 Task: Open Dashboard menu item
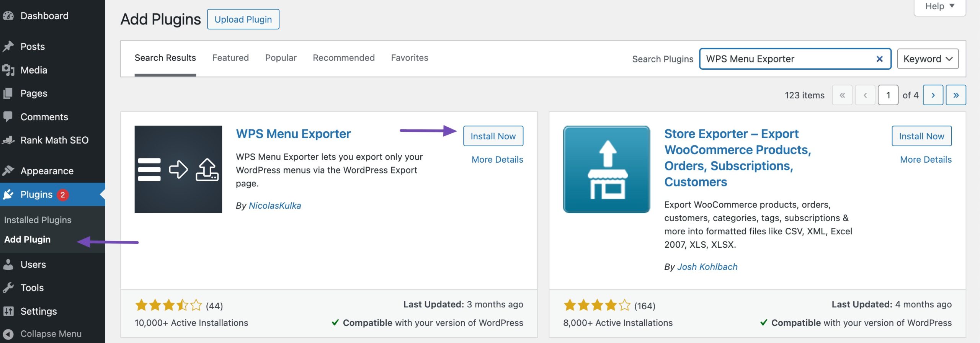point(52,16)
